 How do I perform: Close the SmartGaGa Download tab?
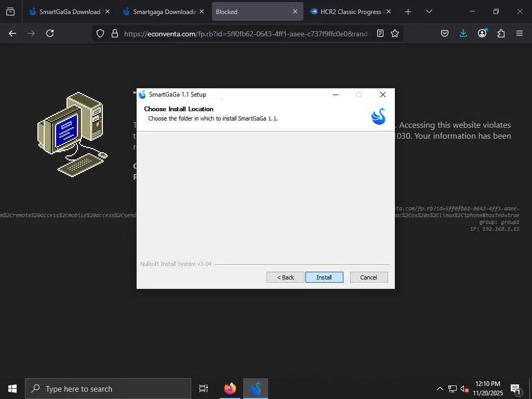click(x=108, y=11)
